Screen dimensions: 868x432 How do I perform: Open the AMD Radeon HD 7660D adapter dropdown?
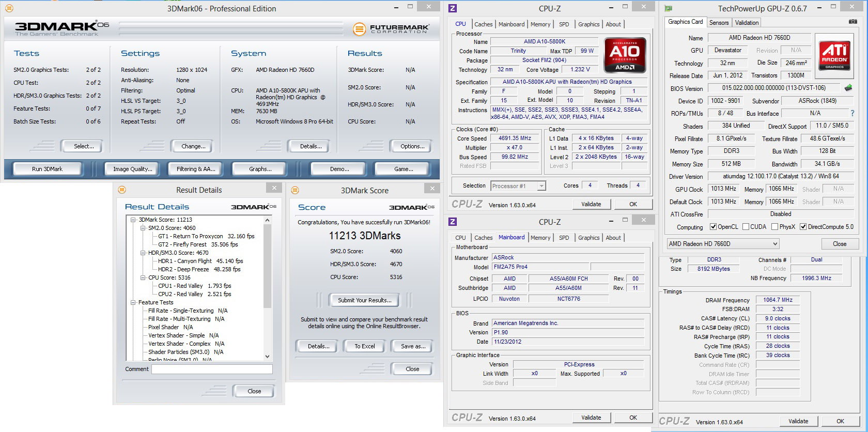coord(723,244)
